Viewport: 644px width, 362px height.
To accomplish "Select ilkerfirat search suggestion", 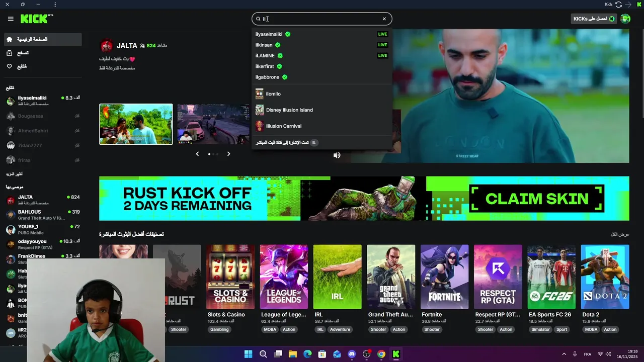I will (321, 66).
